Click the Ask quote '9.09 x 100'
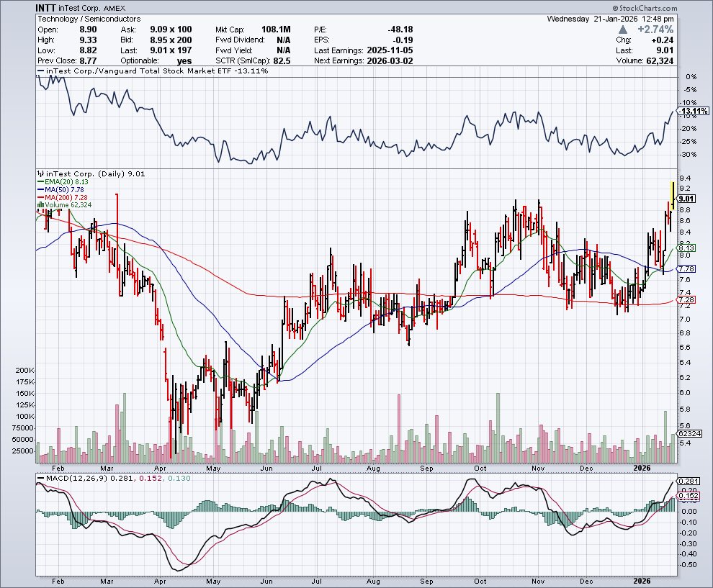This screenshot has width=713, height=588. (171, 30)
